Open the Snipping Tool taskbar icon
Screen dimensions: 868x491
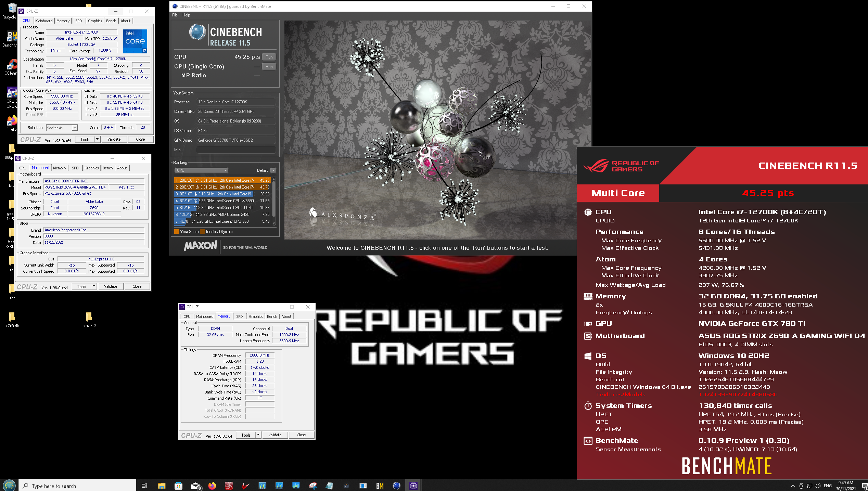point(313,486)
